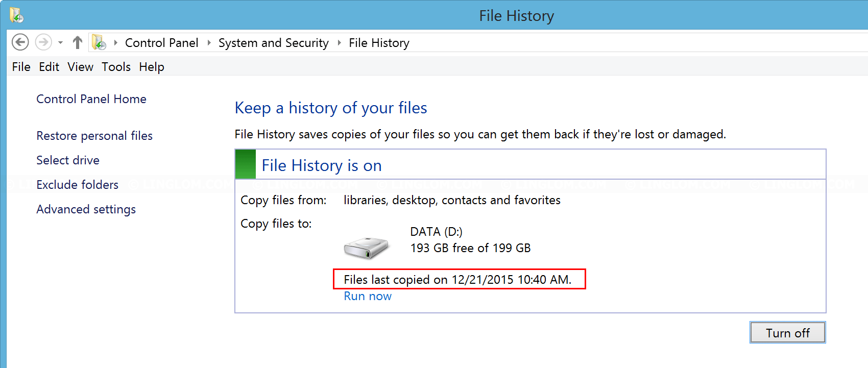Open the recent locations dropdown arrow

(x=60, y=43)
